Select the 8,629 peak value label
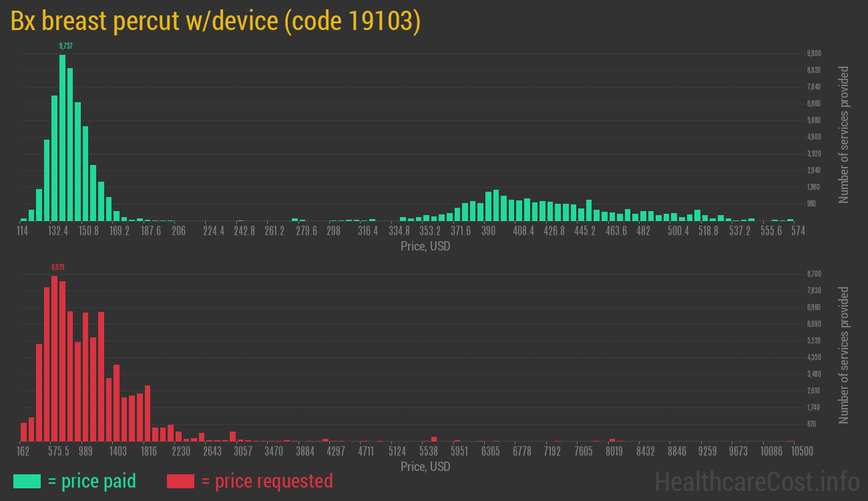Screen dimensions: 868x501 click(57, 267)
